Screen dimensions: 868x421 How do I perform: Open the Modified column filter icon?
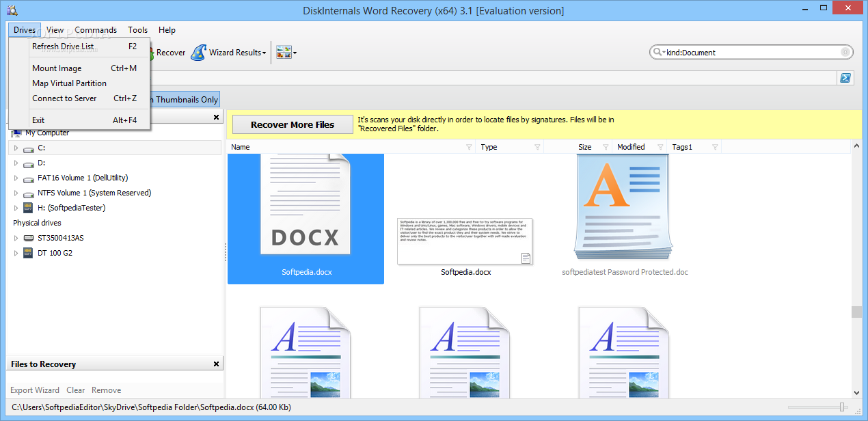660,147
